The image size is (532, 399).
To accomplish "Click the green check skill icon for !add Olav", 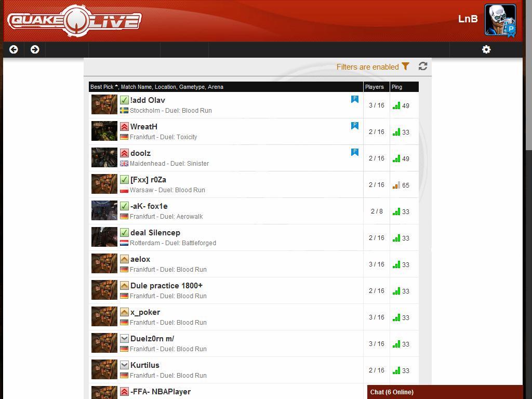I will tap(124, 100).
